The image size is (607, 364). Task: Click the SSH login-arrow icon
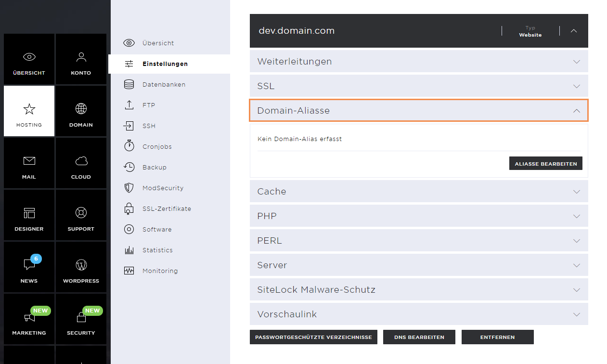[x=129, y=126]
